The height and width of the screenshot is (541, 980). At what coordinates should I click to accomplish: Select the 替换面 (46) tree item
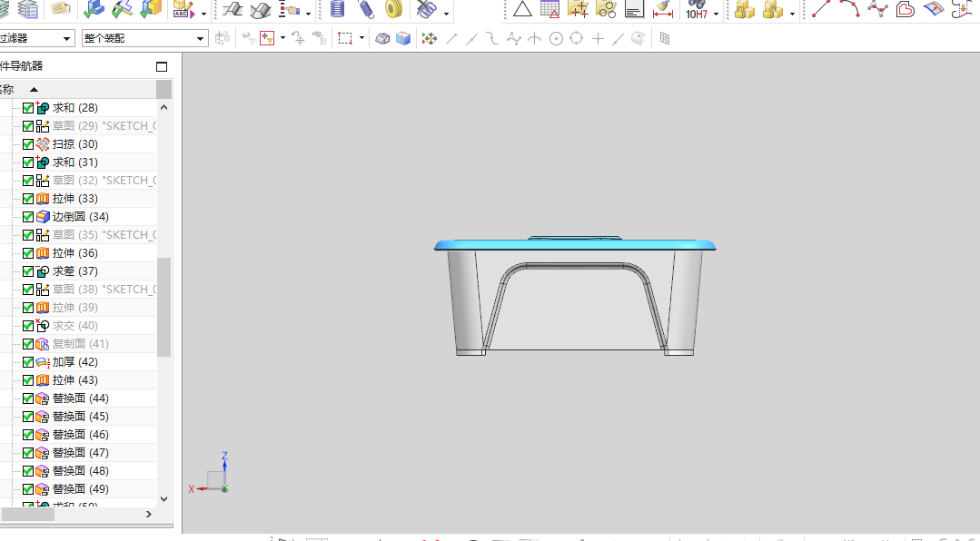point(81,434)
